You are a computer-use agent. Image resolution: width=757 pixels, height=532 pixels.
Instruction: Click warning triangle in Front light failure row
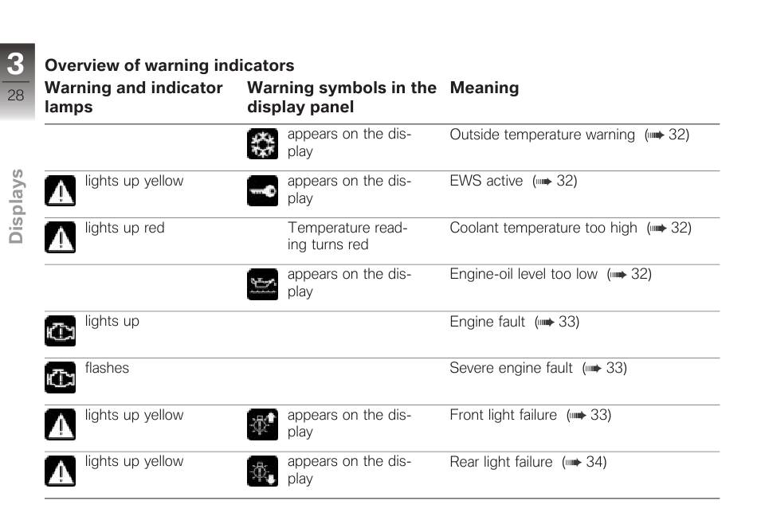pos(61,424)
